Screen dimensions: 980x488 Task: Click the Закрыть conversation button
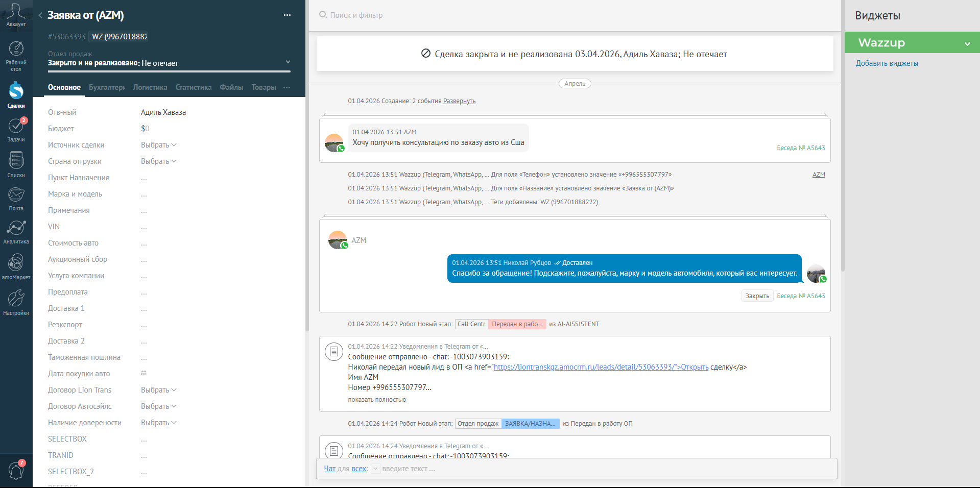pyautogui.click(x=757, y=296)
